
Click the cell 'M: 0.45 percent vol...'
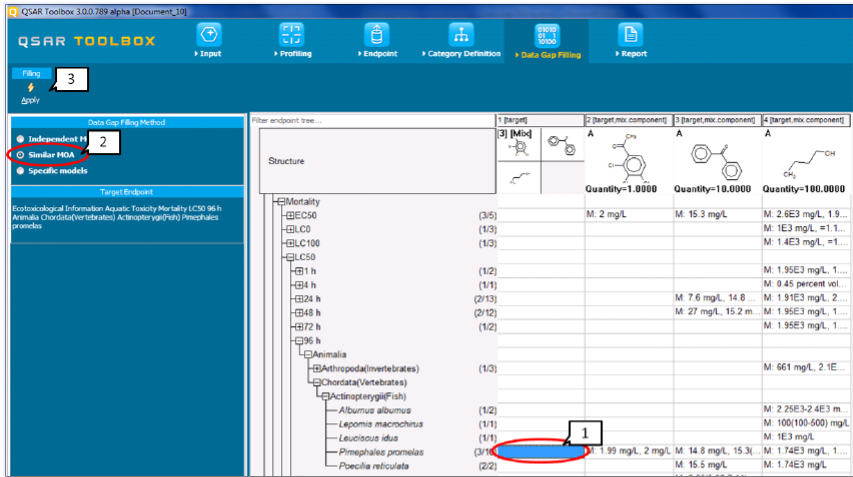(x=806, y=284)
